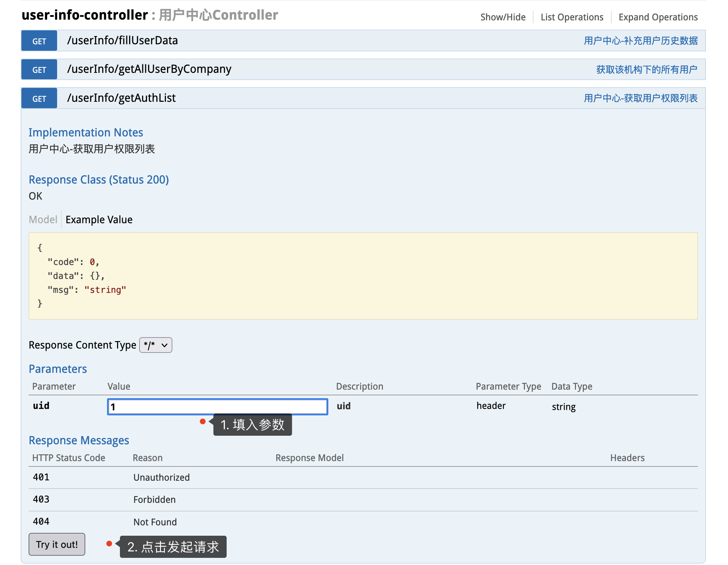728x565 pixels.
Task: Collapse the /userInfo/getAuthList operation
Action: click(x=121, y=98)
